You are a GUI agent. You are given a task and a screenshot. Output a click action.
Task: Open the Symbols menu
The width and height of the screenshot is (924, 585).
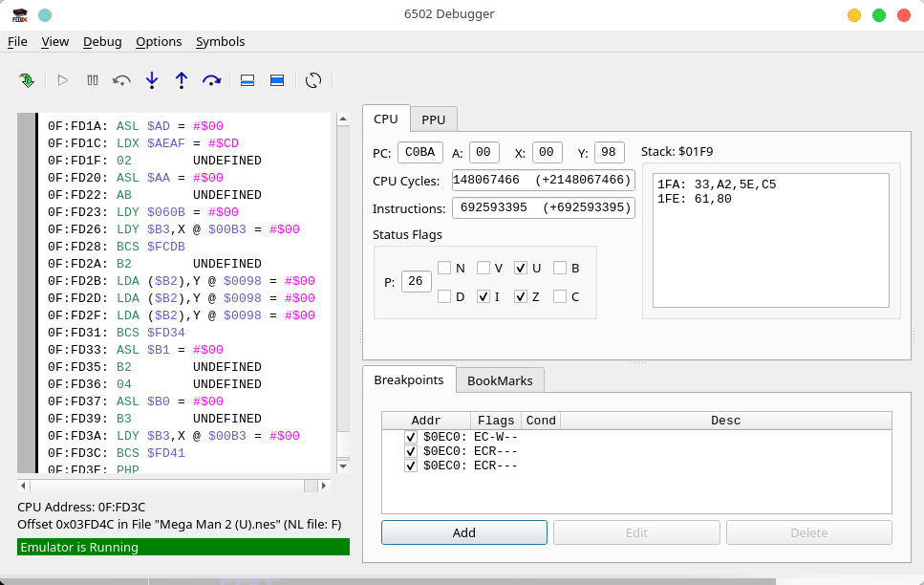221,42
